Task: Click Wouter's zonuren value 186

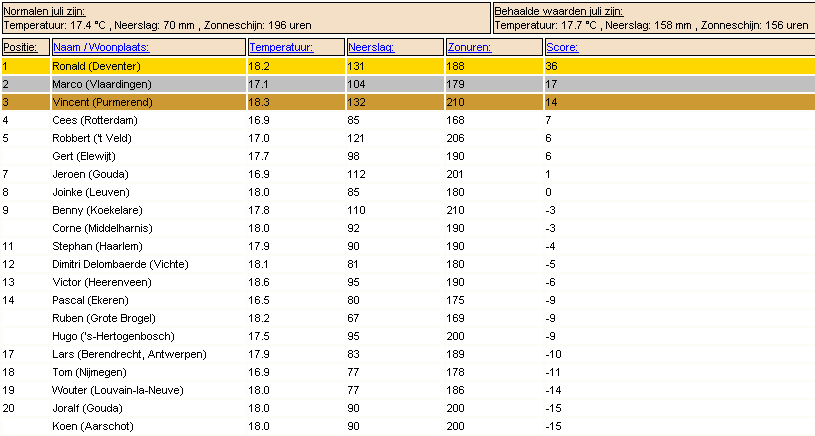Action: click(455, 390)
